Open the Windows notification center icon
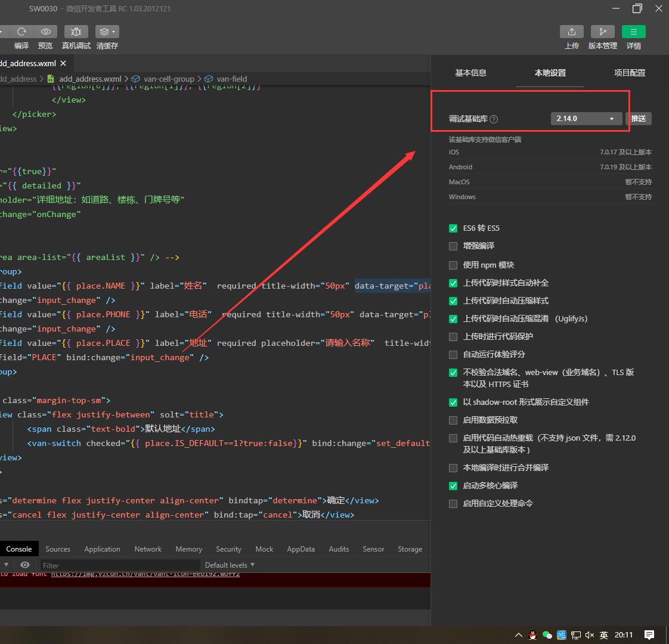The height and width of the screenshot is (644, 669). click(x=649, y=635)
